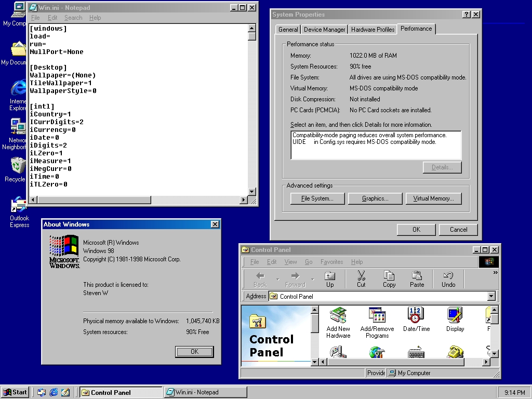Screen dimensions: 532x399
Task: Switch to the Device Manager tab
Action: tap(324, 30)
